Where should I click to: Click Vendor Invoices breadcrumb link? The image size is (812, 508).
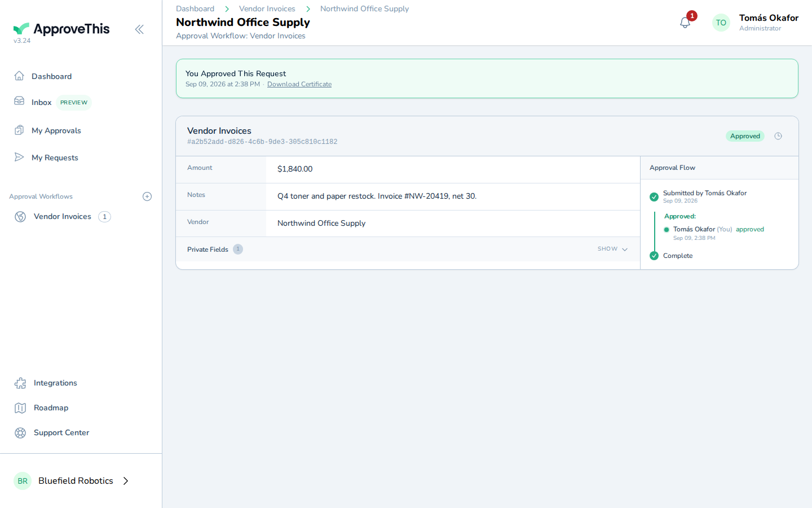[267, 8]
